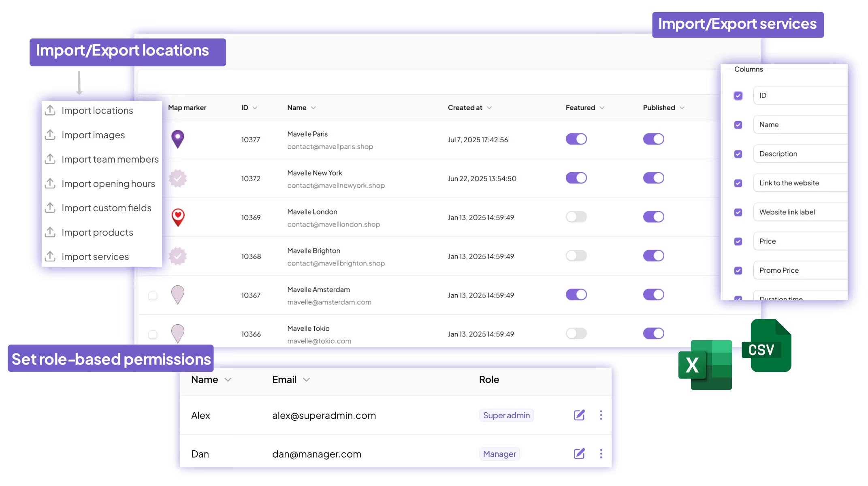Open Dan's three-dot options menu
This screenshot has height=486, width=868.
click(x=601, y=454)
